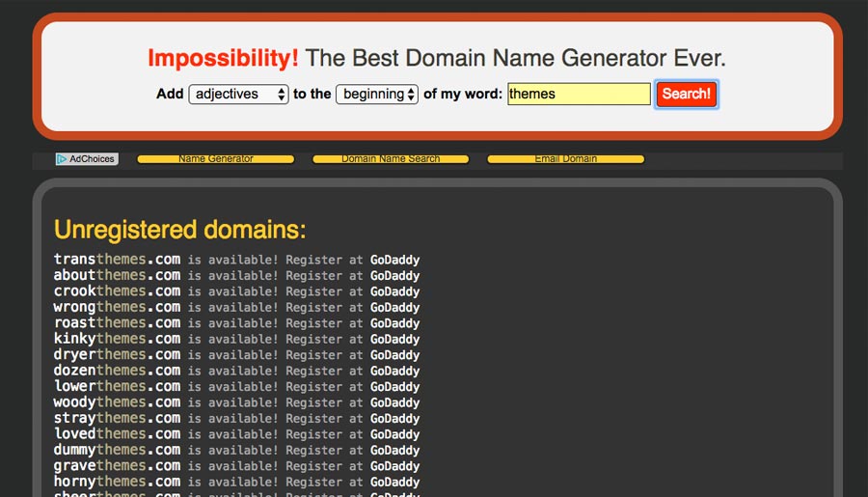Select the dummythemes.com domain text
This screenshot has height=497, width=868.
(117, 450)
